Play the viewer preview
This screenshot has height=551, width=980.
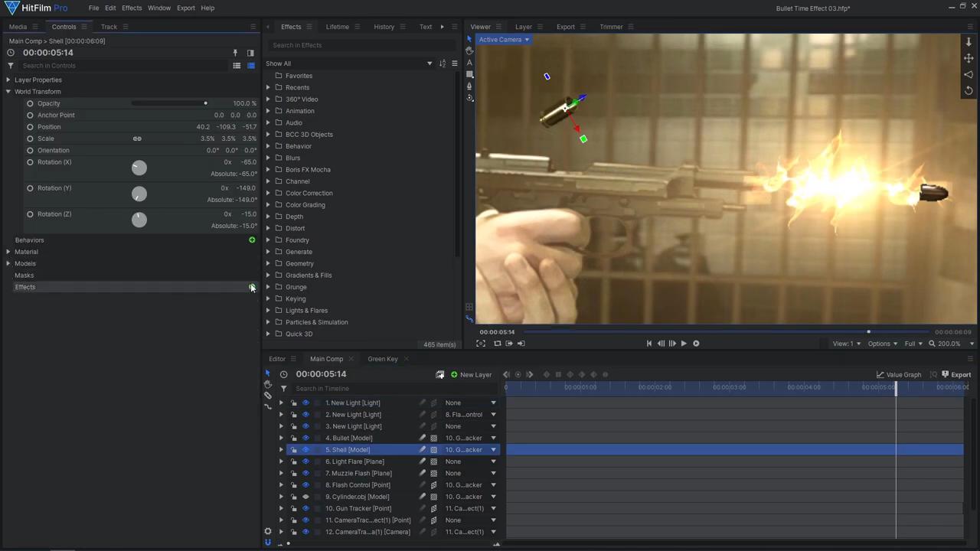point(684,344)
